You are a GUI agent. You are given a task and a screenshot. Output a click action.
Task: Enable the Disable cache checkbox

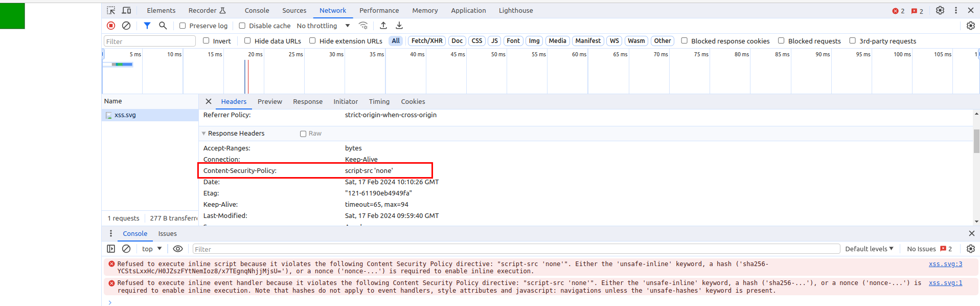tap(242, 26)
